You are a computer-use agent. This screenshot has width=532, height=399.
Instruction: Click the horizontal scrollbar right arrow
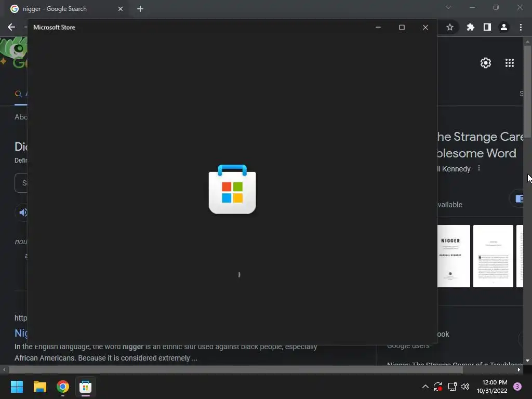(519, 370)
